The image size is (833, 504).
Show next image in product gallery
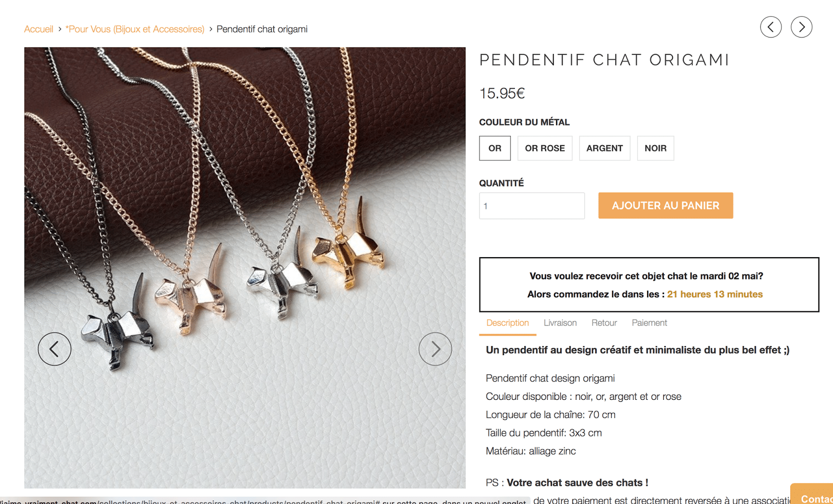(x=435, y=349)
